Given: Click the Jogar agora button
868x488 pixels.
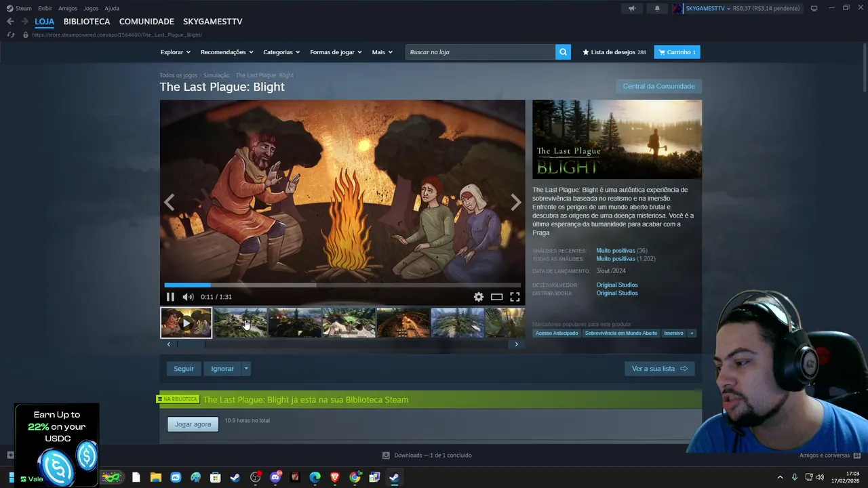Looking at the screenshot, I should point(193,424).
